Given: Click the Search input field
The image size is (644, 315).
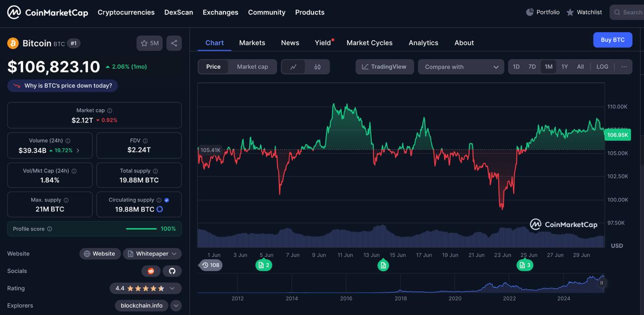Looking at the screenshot, I should tap(627, 12).
